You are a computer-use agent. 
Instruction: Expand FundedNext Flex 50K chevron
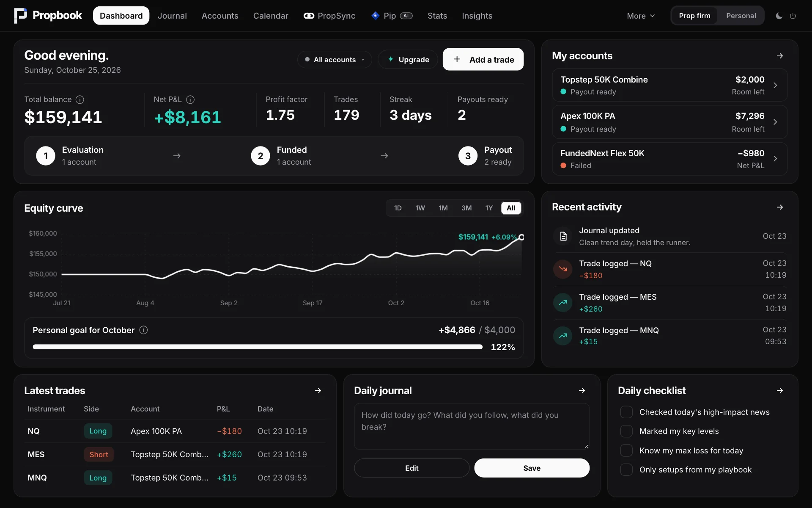(x=775, y=159)
